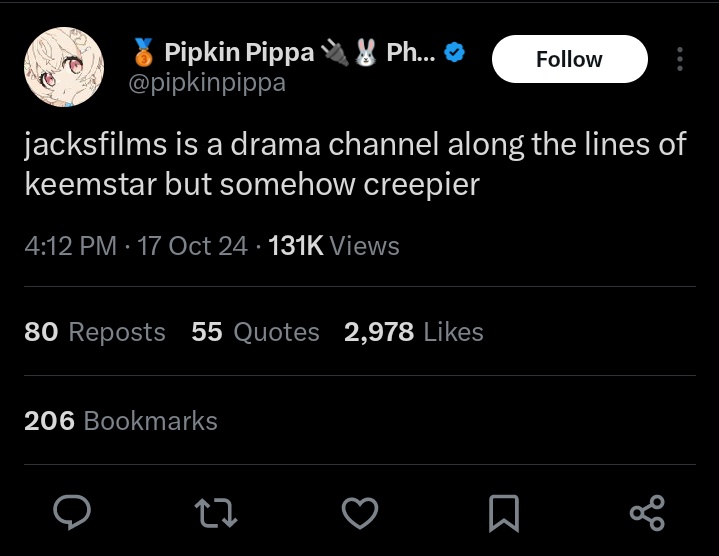The height and width of the screenshot is (556, 719).
Task: Click the 17 Oct 24 date
Action: tap(192, 246)
